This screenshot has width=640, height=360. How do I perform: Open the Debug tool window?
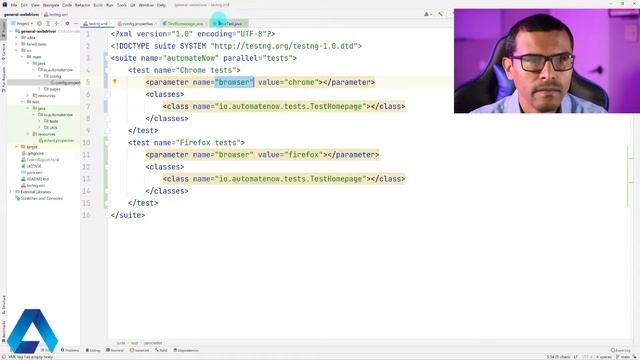pyautogui.click(x=93, y=350)
